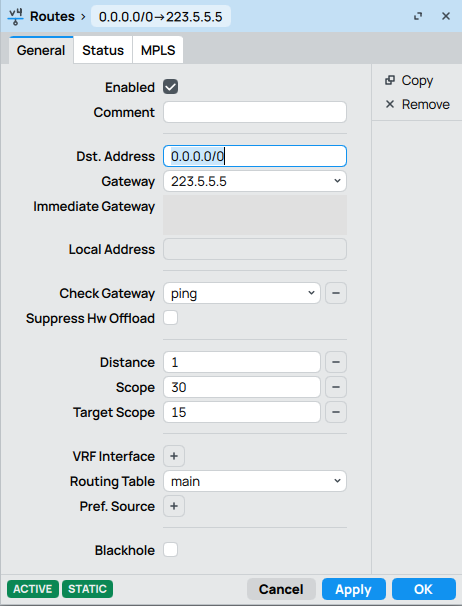
Task: Click into the Comment input field
Action: (x=255, y=112)
